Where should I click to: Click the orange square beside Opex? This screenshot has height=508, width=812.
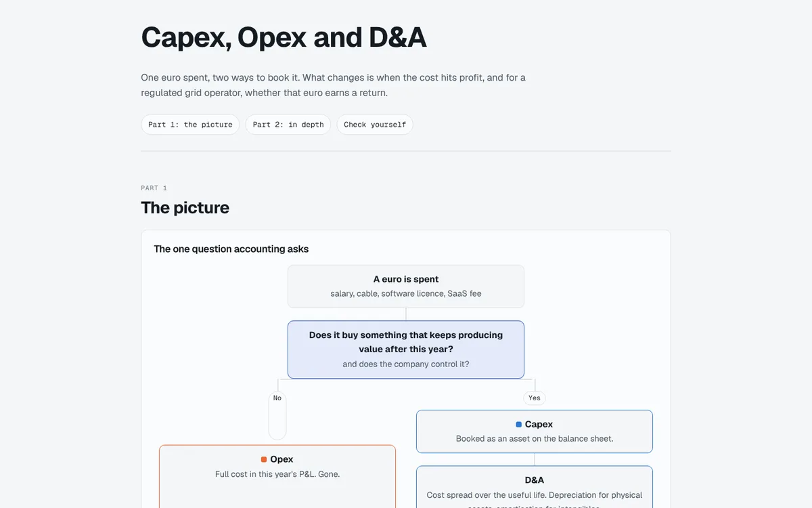tap(265, 459)
